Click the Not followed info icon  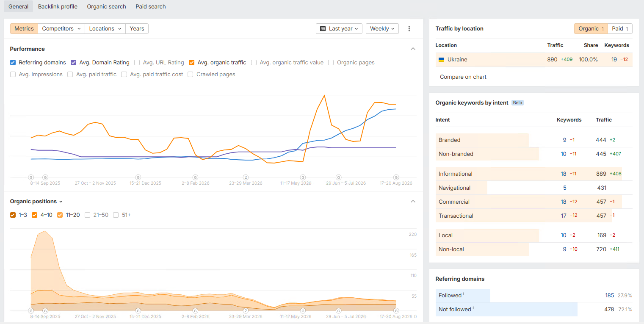tap(473, 307)
